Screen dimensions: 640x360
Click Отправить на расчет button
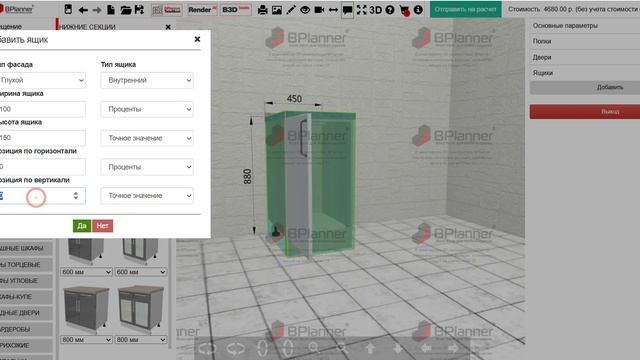click(465, 9)
